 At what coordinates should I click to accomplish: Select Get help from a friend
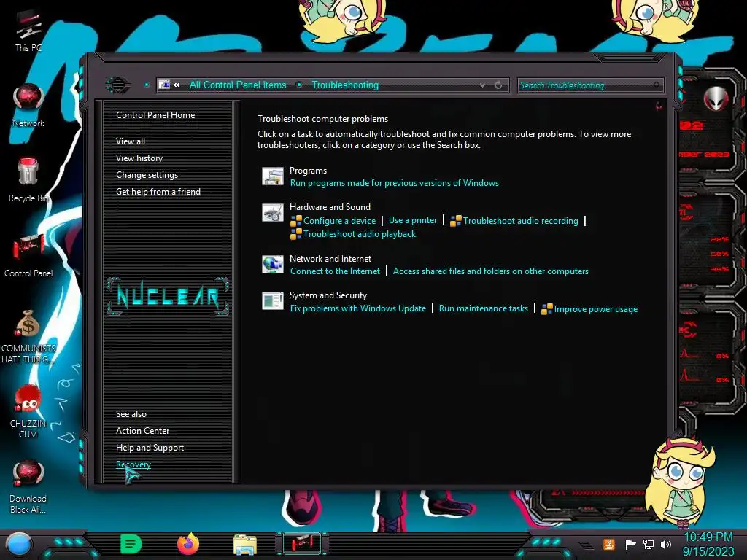pos(158,192)
